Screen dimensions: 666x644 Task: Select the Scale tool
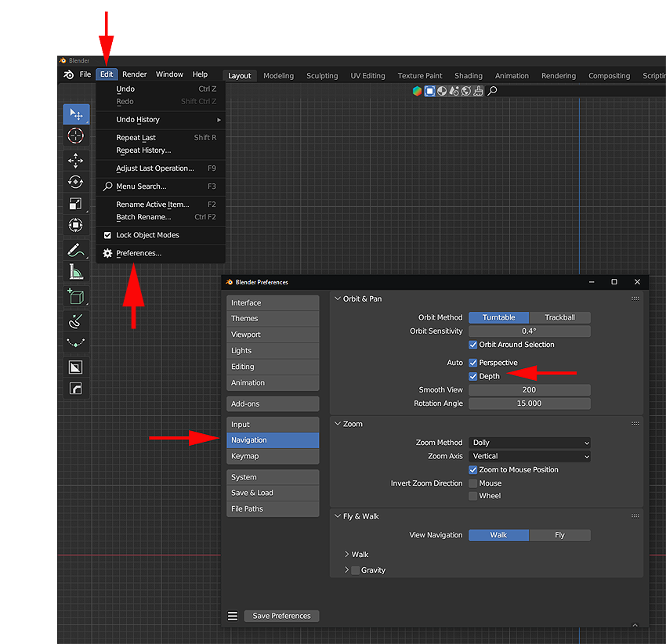coord(75,204)
